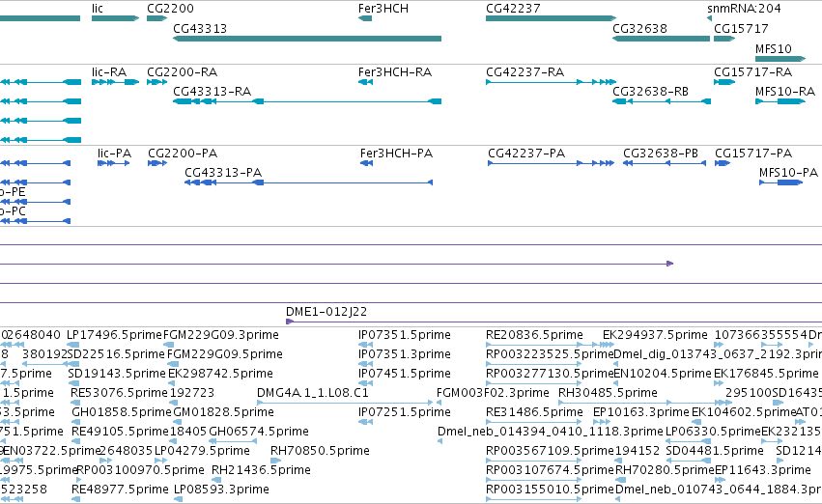The height and width of the screenshot is (504, 822).
Task: Select the RH21436.5prime EST label
Action: click(261, 470)
